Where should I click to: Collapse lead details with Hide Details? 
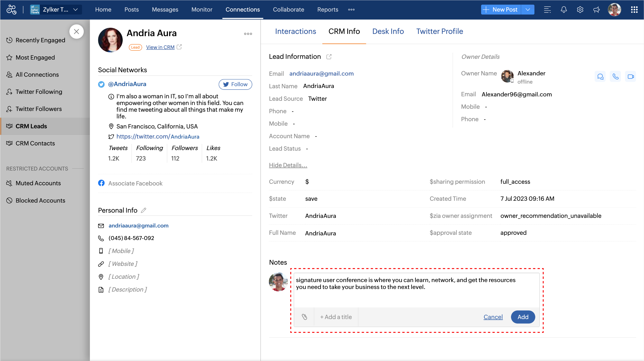tap(288, 165)
